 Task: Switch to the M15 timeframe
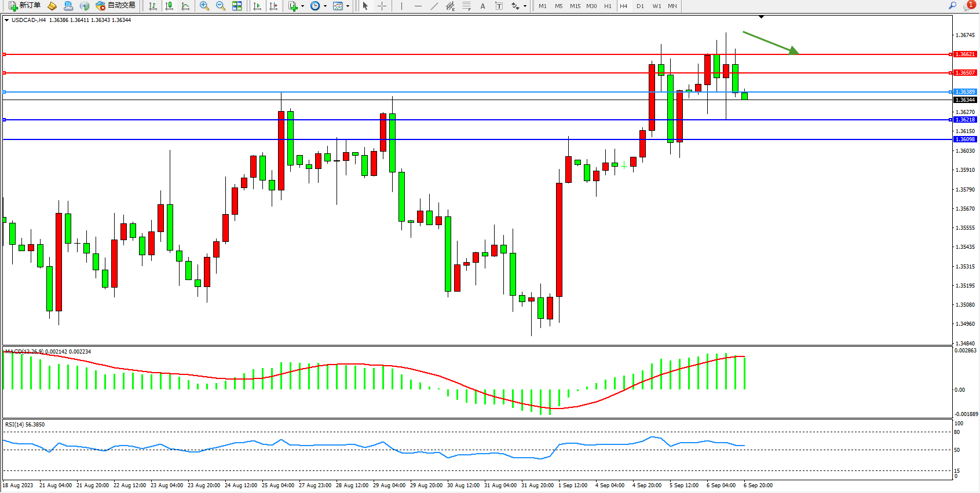point(575,6)
